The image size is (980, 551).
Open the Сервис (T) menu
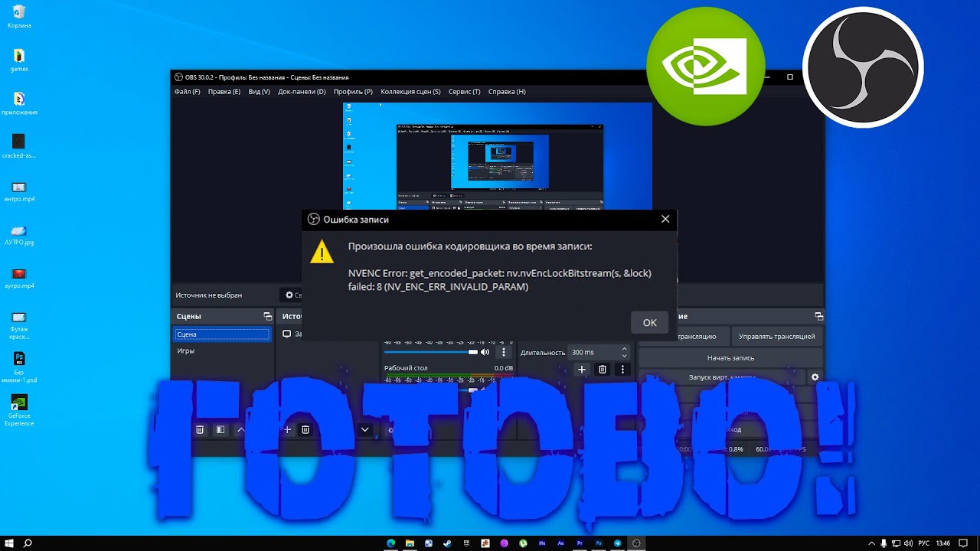pyautogui.click(x=465, y=92)
